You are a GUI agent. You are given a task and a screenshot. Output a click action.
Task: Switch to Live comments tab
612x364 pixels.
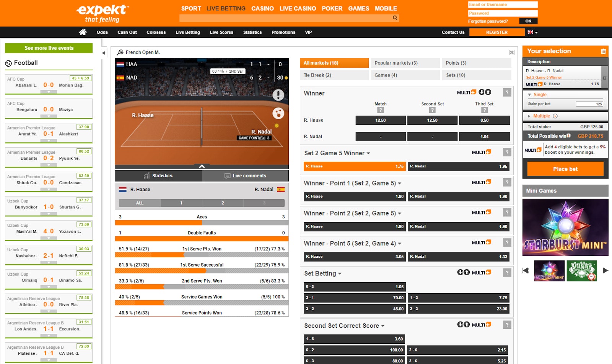coord(245,176)
